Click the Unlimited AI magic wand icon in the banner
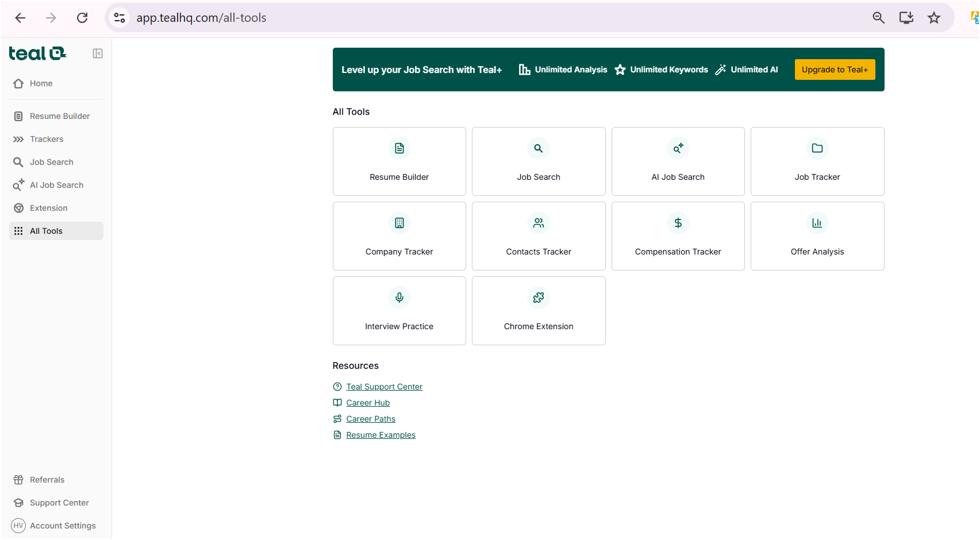 click(x=721, y=70)
